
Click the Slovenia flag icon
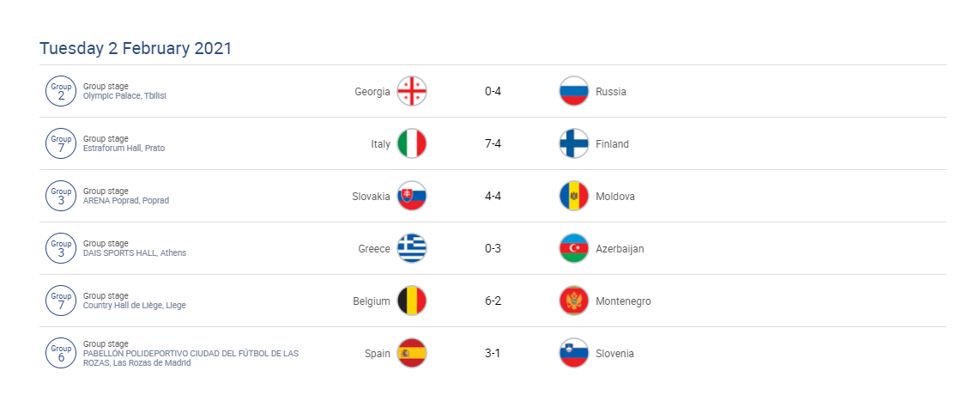[574, 354]
